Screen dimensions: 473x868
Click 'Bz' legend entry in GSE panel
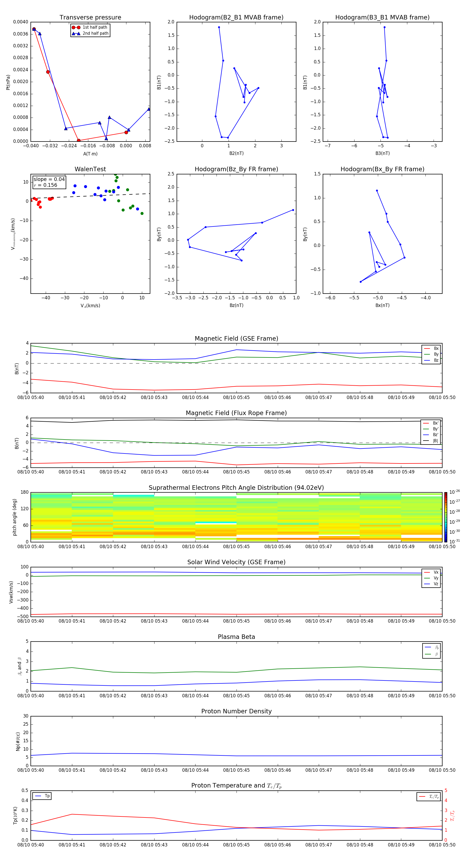(x=431, y=360)
